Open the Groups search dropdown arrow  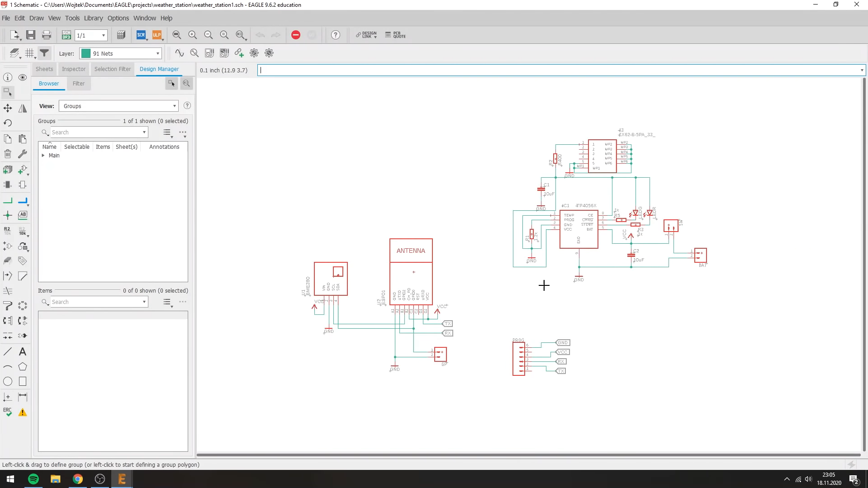click(144, 133)
